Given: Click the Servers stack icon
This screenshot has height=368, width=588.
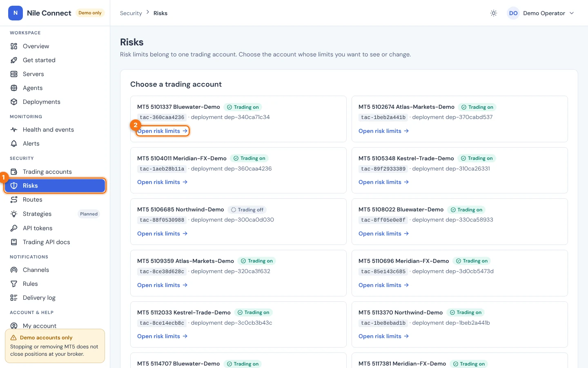Looking at the screenshot, I should click(x=14, y=74).
